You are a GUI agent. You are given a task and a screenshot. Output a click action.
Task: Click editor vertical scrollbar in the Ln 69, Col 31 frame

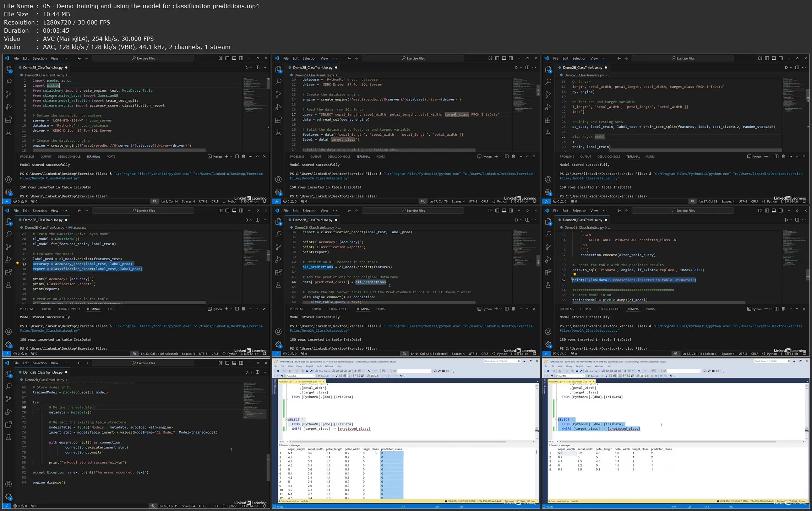pyautogui.click(x=268, y=467)
